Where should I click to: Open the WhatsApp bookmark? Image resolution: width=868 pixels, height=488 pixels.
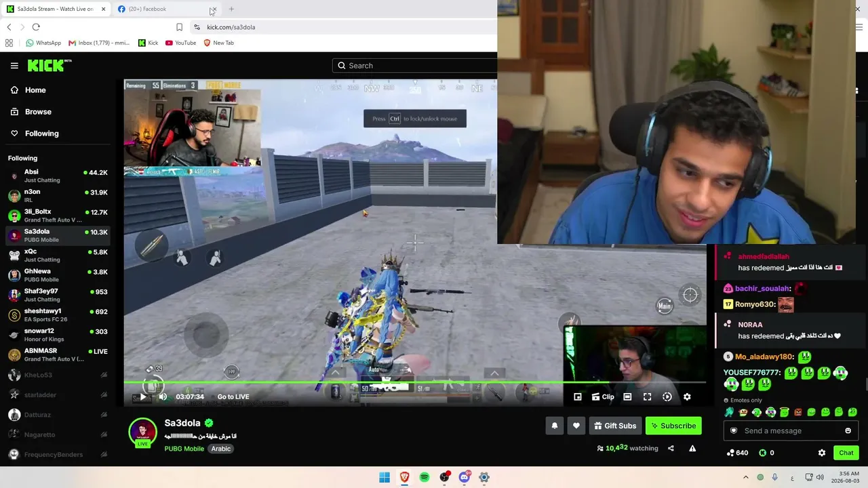pyautogui.click(x=43, y=43)
